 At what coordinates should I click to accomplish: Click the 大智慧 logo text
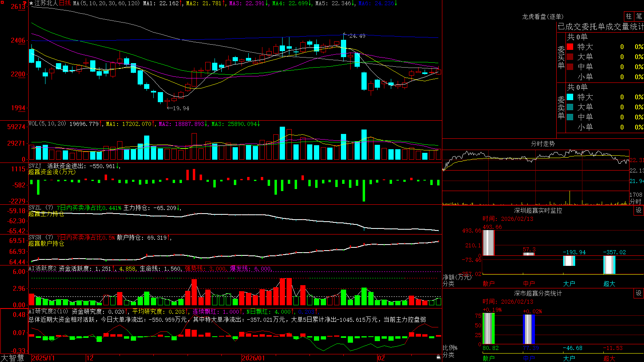(x=12, y=358)
